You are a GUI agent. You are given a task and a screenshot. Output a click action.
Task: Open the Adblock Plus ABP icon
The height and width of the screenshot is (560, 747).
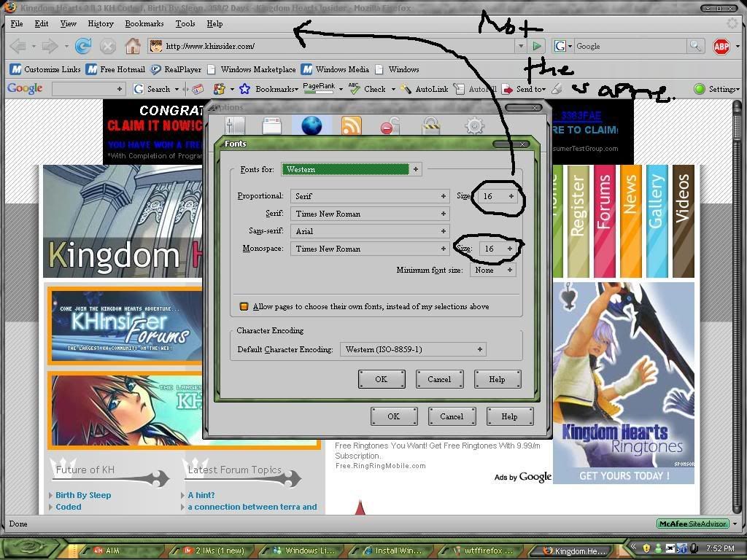coord(721,46)
